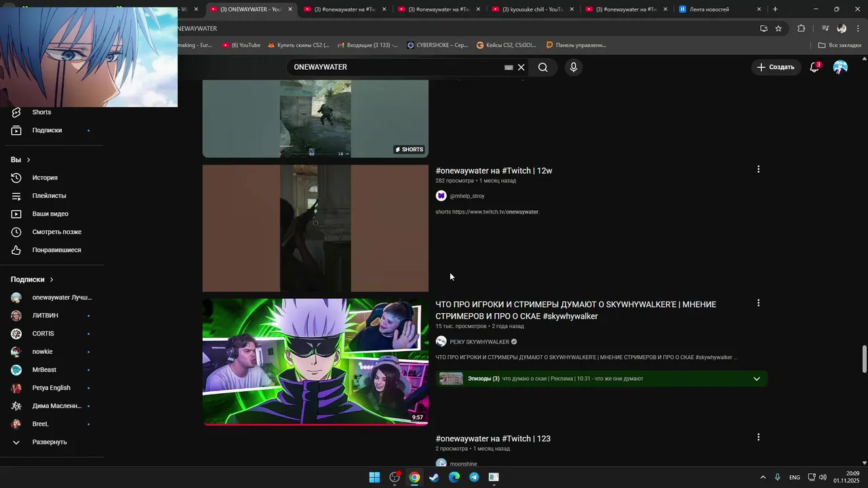Expand the Вы section chevron
Screen dimensions: 868x488
(28, 160)
